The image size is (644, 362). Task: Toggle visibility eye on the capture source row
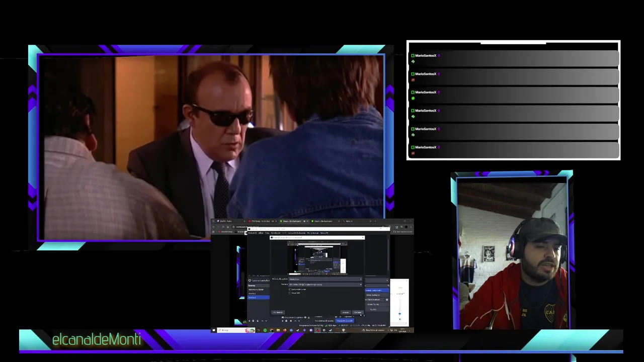[x=305, y=317]
